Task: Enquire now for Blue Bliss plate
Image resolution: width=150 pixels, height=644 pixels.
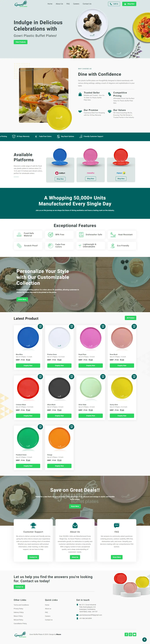Action: [x=28, y=365]
